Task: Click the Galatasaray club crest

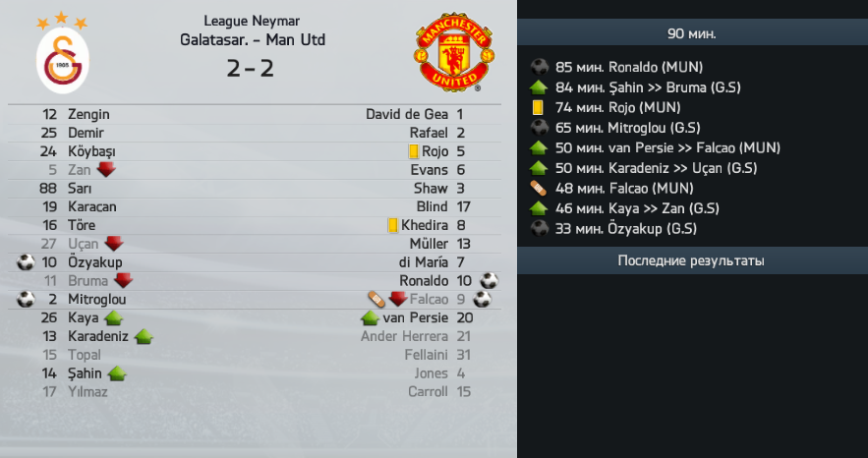Action: click(x=63, y=53)
